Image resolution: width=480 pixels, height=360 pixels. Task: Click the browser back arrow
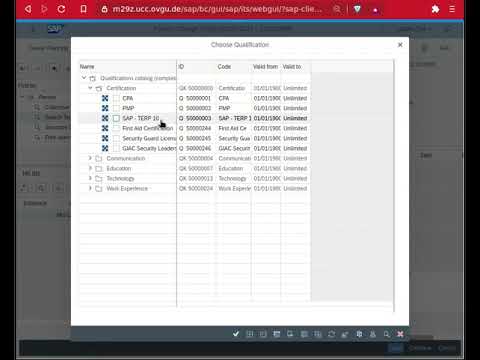tap(28, 9)
